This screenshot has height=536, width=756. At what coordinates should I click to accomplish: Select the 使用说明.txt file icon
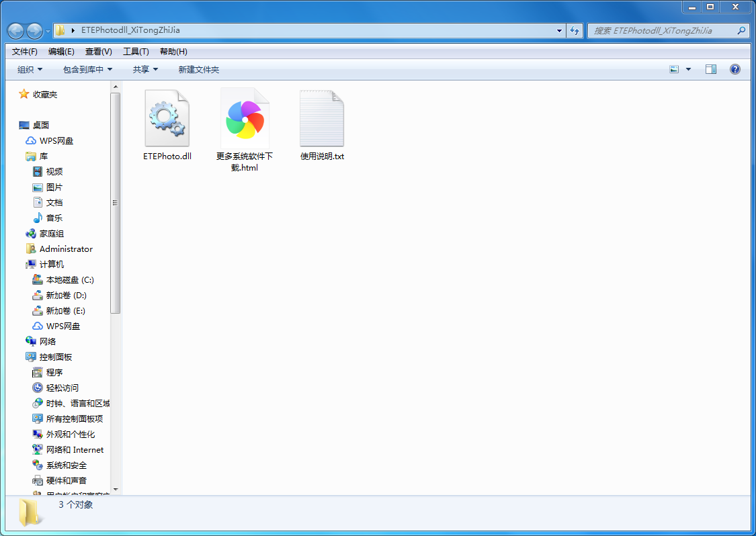coord(322,118)
